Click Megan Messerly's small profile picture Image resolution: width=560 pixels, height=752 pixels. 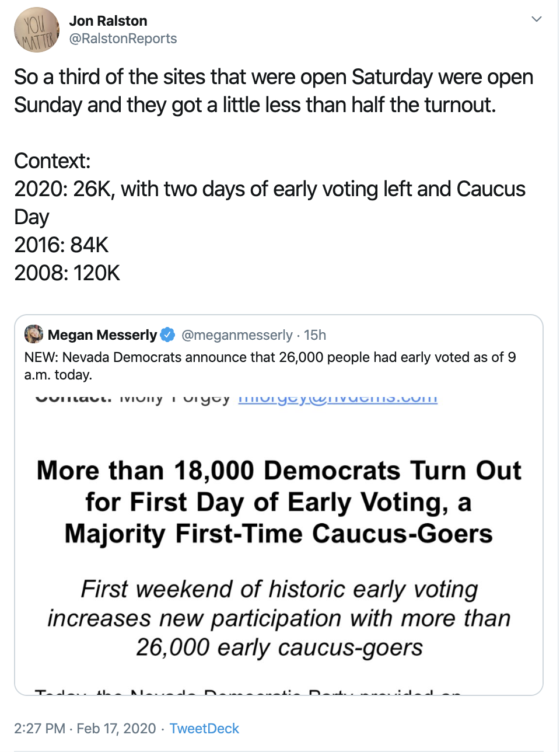(x=34, y=335)
